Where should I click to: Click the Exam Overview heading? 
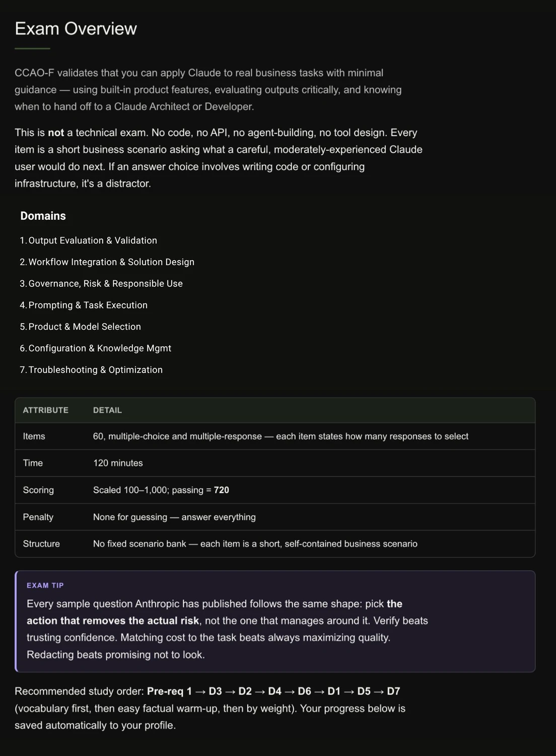(x=76, y=29)
